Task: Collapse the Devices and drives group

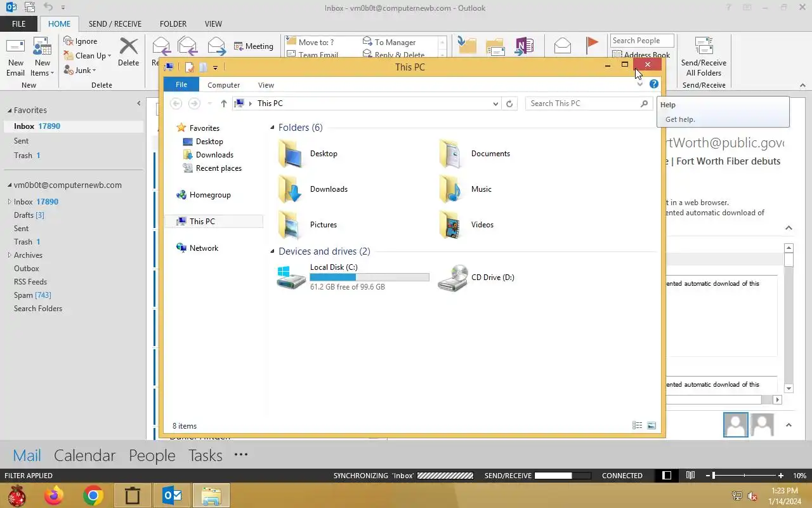Action: tap(273, 251)
